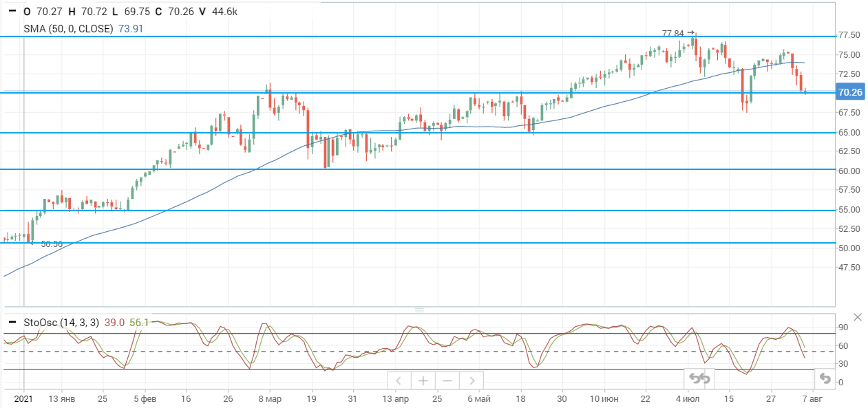The height and width of the screenshot is (408, 868).
Task: Click the 50.56 low price marker
Action: pyautogui.click(x=52, y=244)
